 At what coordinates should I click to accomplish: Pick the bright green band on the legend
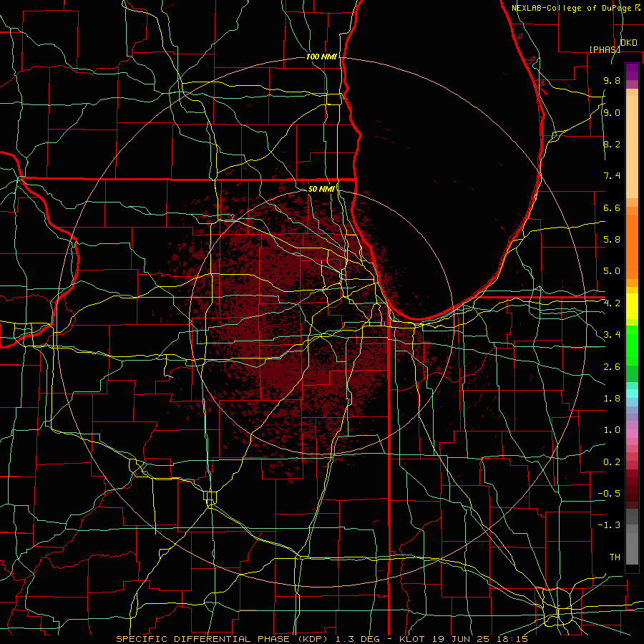(x=632, y=349)
